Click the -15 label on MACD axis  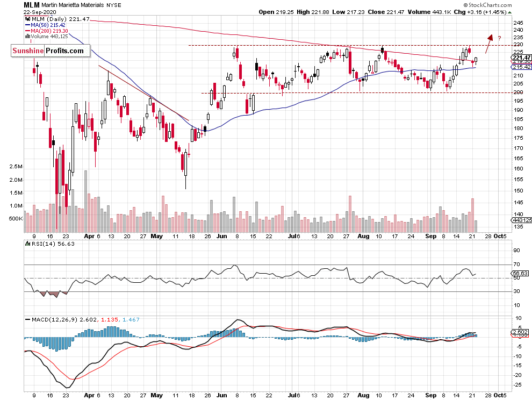click(x=518, y=366)
